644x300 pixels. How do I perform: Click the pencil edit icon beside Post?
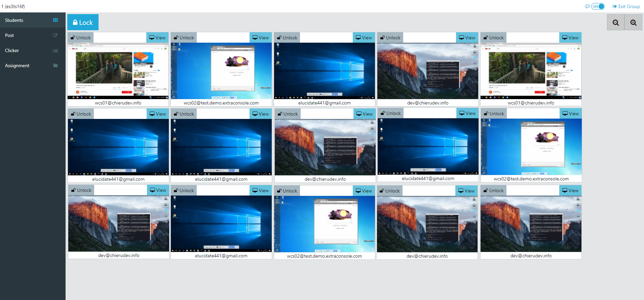click(55, 35)
